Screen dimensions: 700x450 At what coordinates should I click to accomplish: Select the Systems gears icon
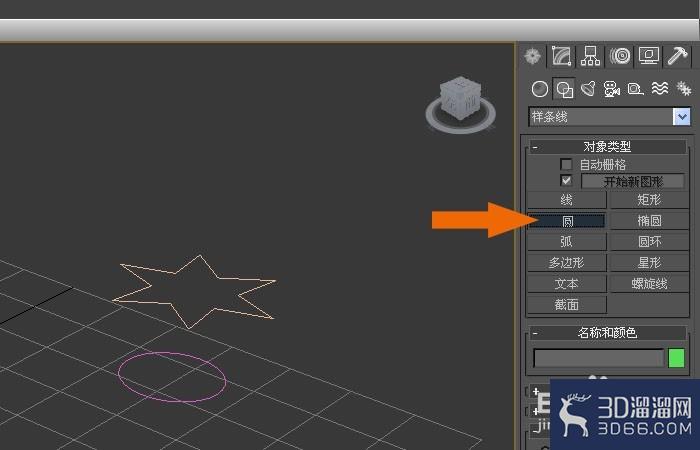(x=683, y=89)
